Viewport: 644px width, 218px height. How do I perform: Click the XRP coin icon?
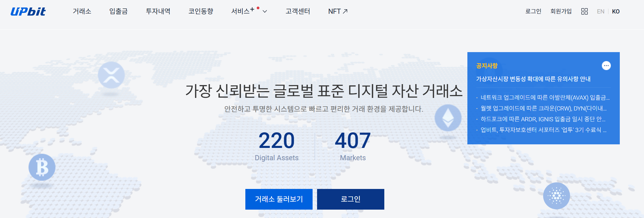[111, 75]
